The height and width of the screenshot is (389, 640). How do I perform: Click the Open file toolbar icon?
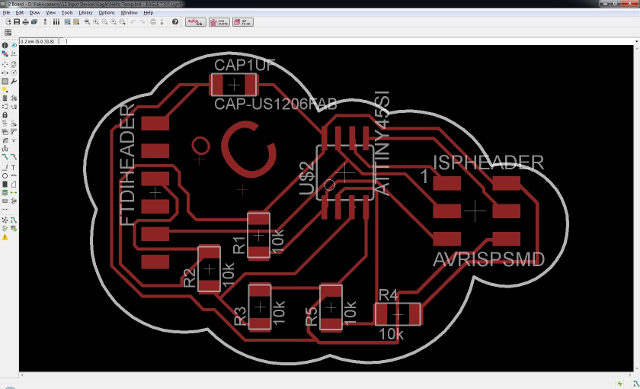click(8, 22)
